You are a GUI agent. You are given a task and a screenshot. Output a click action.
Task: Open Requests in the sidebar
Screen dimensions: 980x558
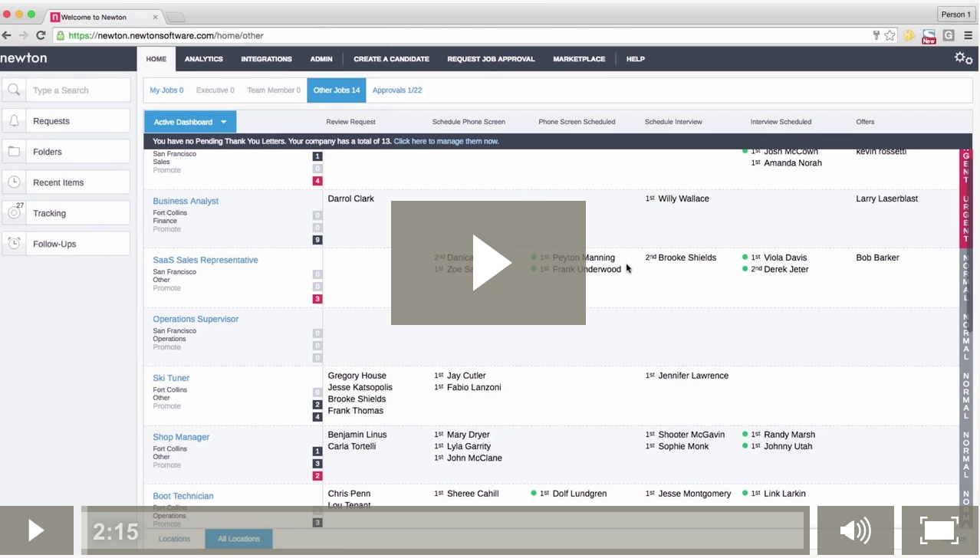tap(66, 121)
